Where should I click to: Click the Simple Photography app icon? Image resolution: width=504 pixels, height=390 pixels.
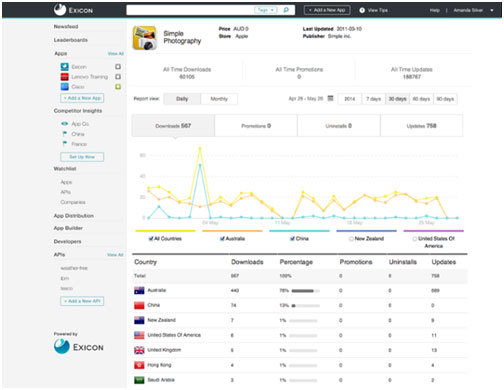[x=144, y=38]
